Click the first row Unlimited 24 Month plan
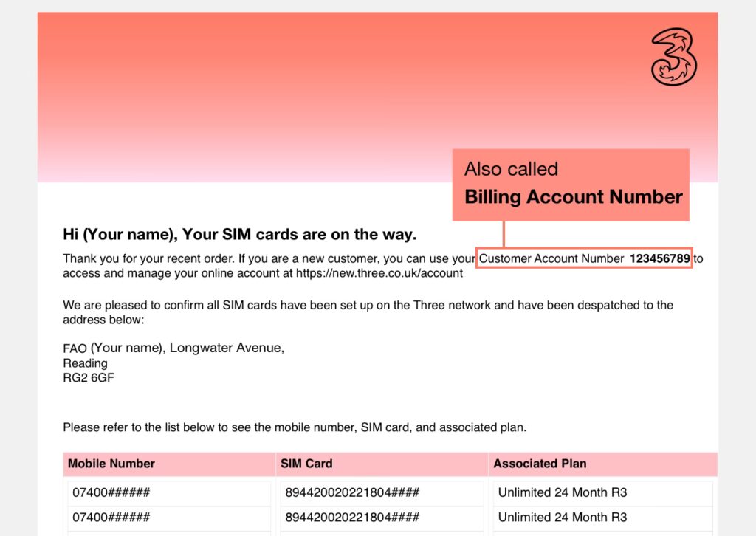The width and height of the screenshot is (756, 536). pos(562,492)
